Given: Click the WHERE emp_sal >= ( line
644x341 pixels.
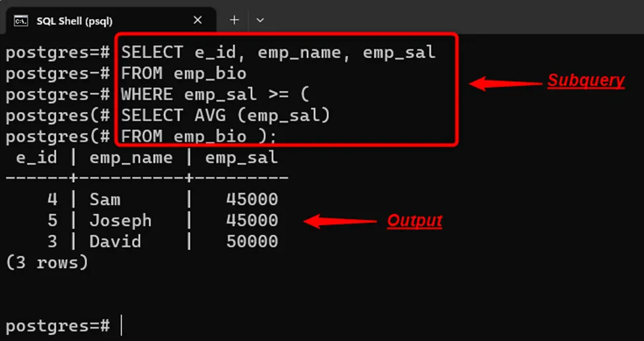Looking at the screenshot, I should 215,94.
